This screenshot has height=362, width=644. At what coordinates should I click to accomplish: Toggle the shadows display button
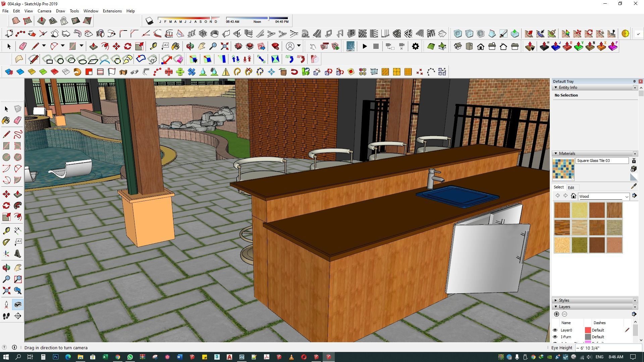[x=150, y=21]
